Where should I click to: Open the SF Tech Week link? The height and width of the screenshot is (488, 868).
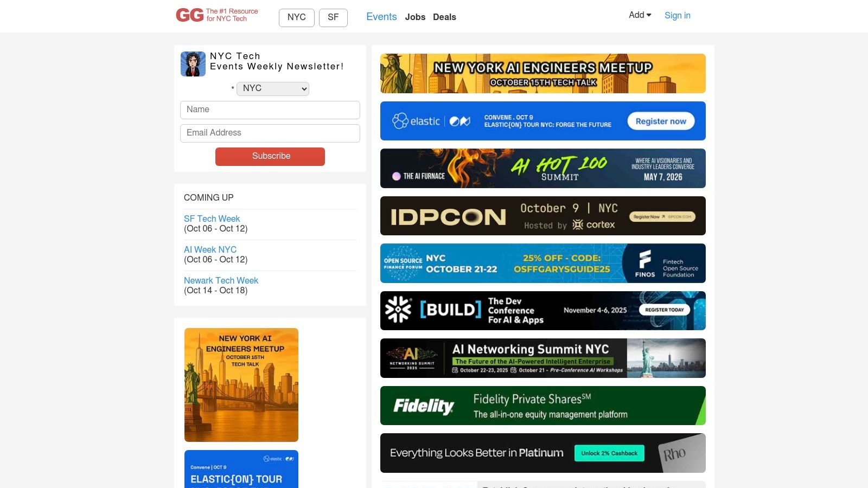(x=212, y=219)
